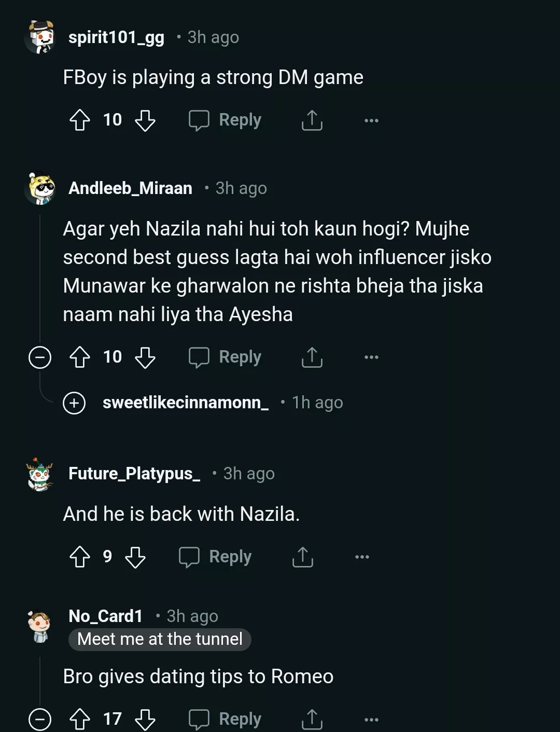Image resolution: width=560 pixels, height=732 pixels.
Task: Downvote spirit101_gg's DM game comment
Action: [x=145, y=120]
